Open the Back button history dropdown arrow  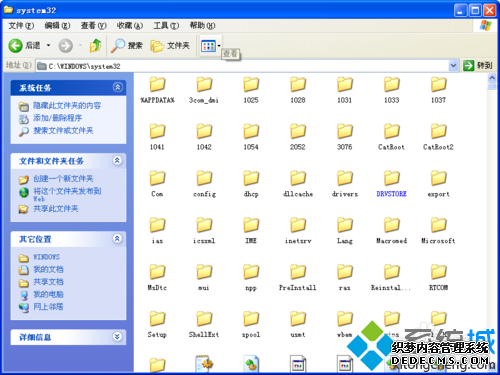pyautogui.click(x=48, y=45)
